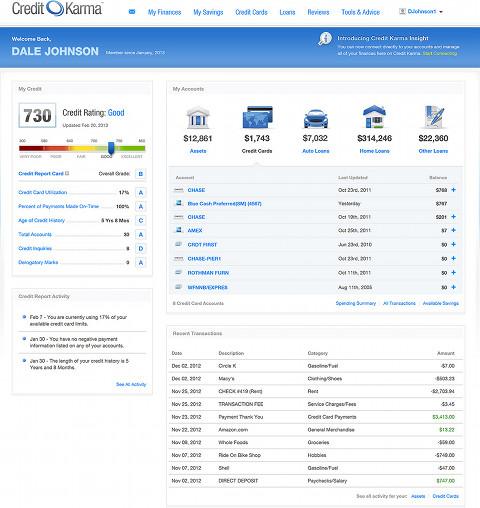This screenshot has height=508, width=480.
Task: Click the red Very Poor score range
Action: pyautogui.click(x=32, y=148)
